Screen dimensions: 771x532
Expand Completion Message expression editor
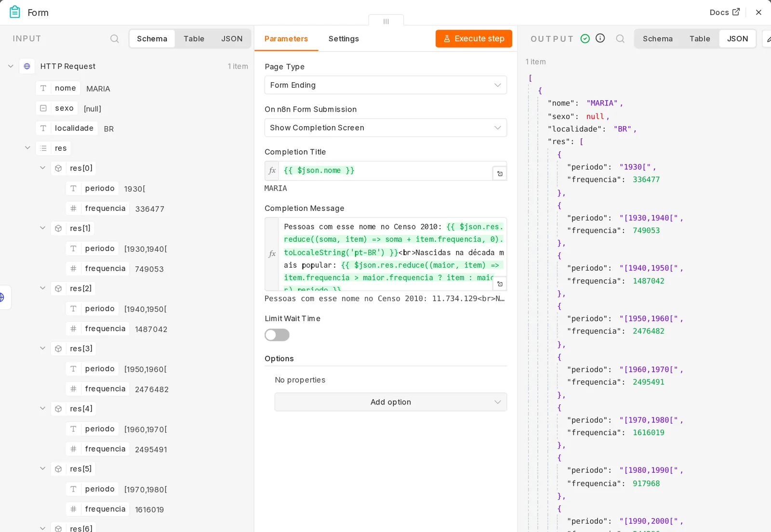pyautogui.click(x=500, y=284)
